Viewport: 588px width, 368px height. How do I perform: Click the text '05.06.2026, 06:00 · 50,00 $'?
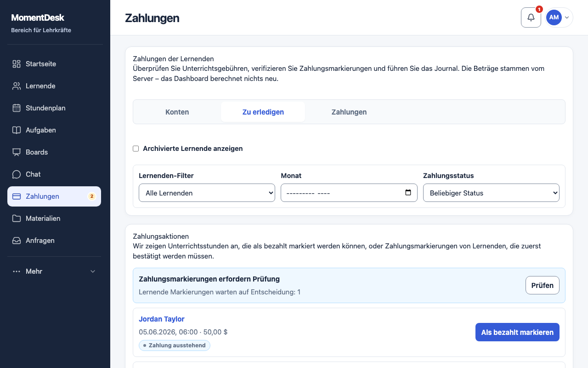pos(183,332)
